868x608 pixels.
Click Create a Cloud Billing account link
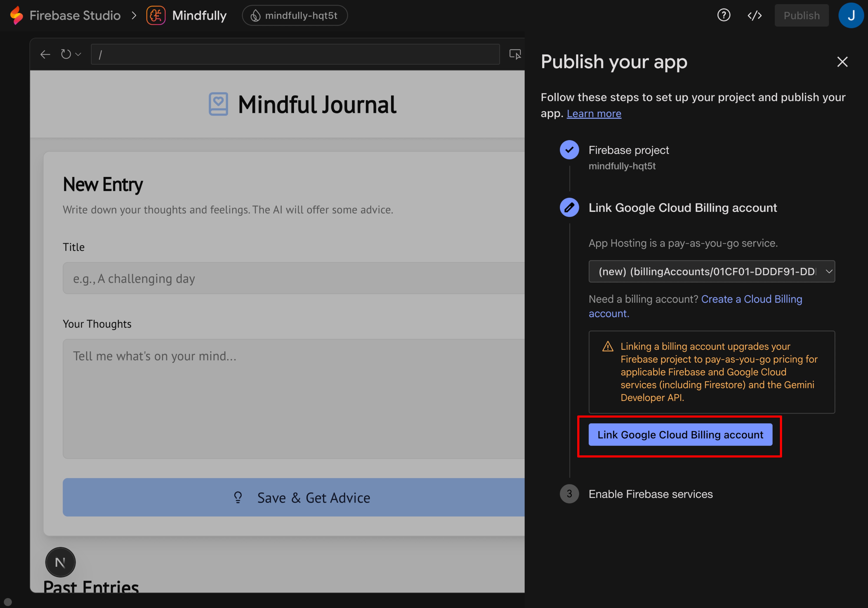pyautogui.click(x=751, y=299)
